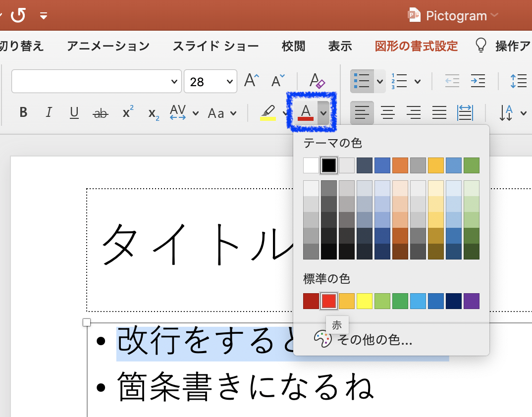Select the purple standard color
Image resolution: width=532 pixels, height=417 pixels.
[x=472, y=301]
